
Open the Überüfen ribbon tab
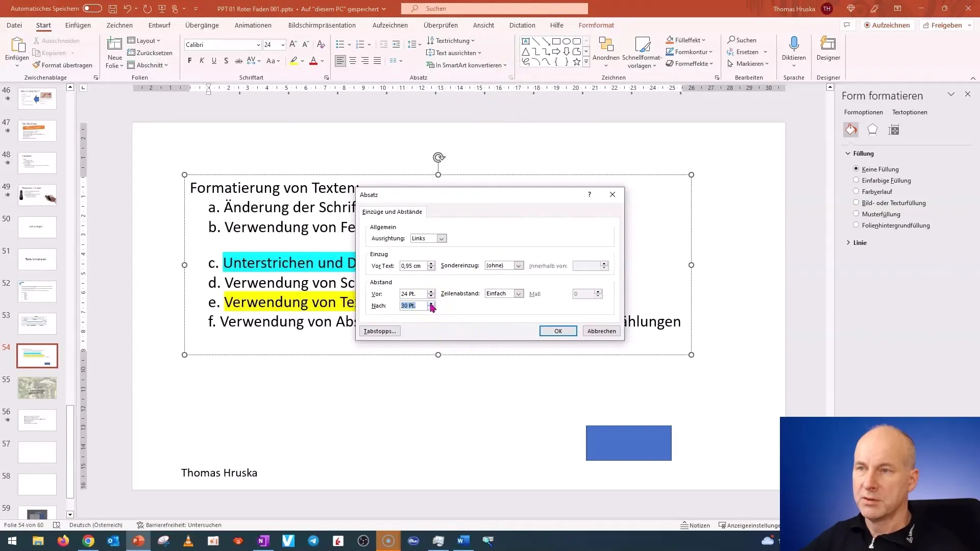(x=441, y=25)
